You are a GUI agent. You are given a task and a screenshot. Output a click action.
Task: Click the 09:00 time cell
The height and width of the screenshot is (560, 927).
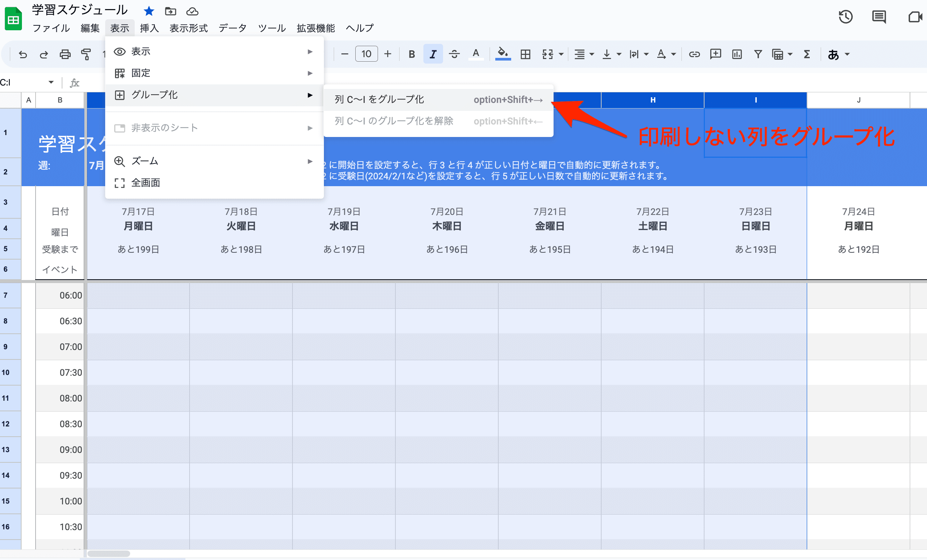pyautogui.click(x=60, y=450)
